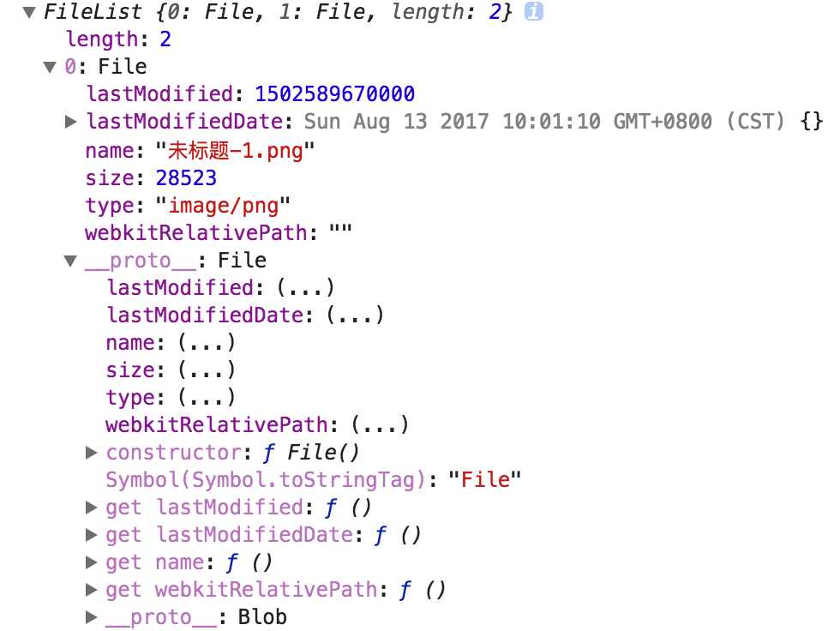Collapse the 0: File entry
Viewport: 840px width, 631px height.
(51, 67)
